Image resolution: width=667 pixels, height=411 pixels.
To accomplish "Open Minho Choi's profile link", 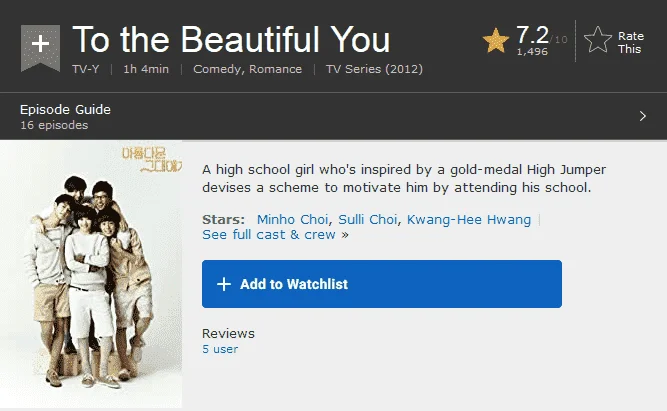I will pos(293,220).
